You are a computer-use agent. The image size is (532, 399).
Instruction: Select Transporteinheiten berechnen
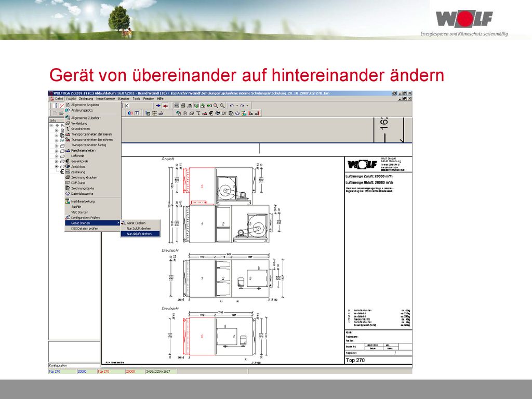(92, 139)
